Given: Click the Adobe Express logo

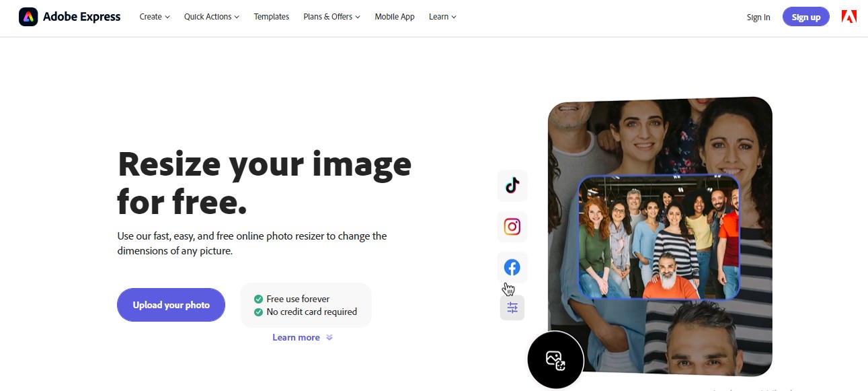Looking at the screenshot, I should [69, 16].
